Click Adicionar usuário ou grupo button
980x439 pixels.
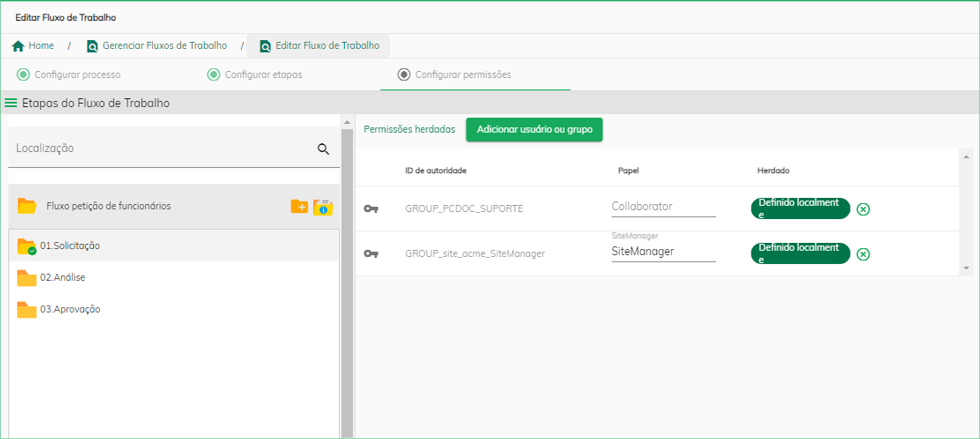[x=534, y=130]
